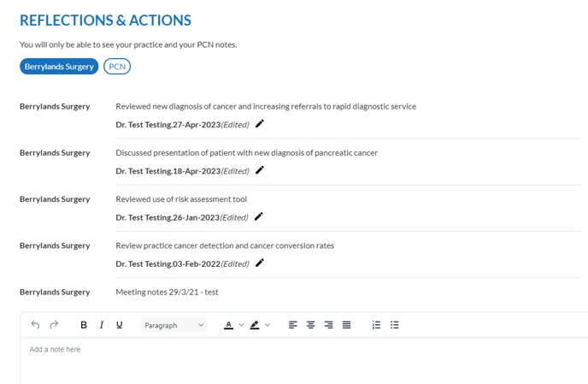This screenshot has width=588, height=384.
Task: Edit the 27-Apr-2023 note with pencil icon
Action: (x=260, y=123)
